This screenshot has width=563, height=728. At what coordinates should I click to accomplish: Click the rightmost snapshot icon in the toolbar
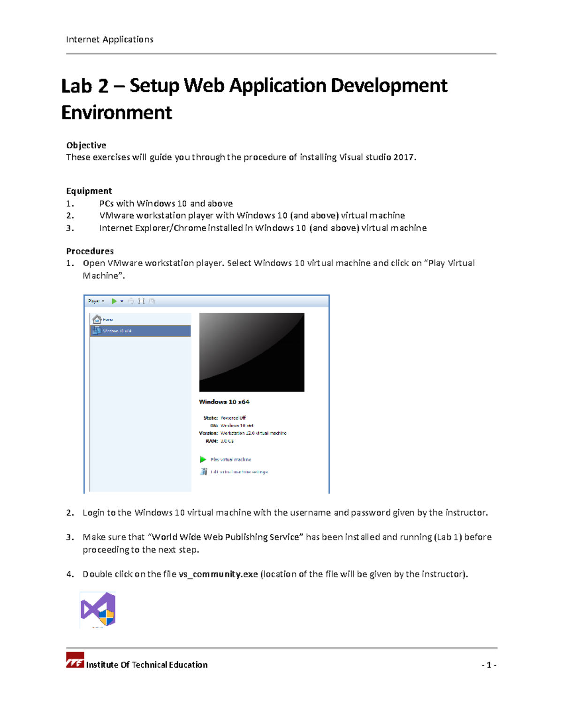tap(152, 301)
